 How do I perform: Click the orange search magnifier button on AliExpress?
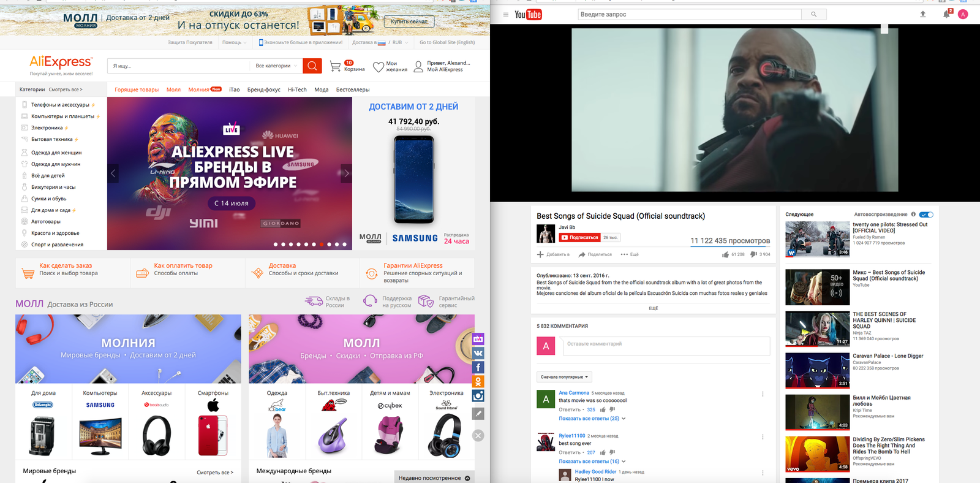[312, 66]
